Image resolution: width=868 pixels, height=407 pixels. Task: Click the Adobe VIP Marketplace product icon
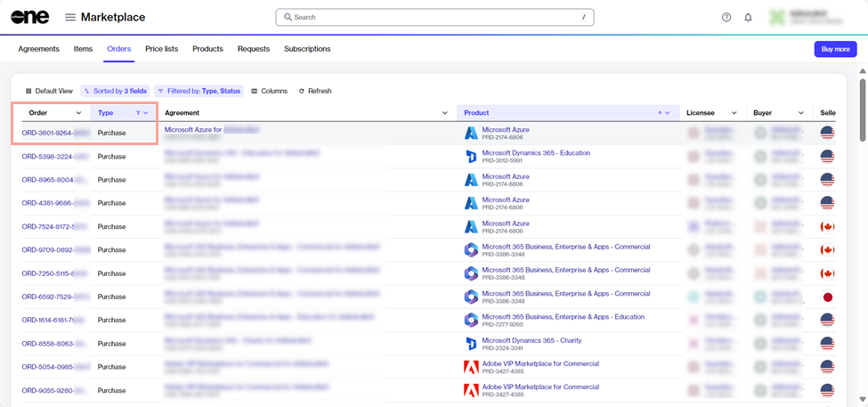click(471, 367)
